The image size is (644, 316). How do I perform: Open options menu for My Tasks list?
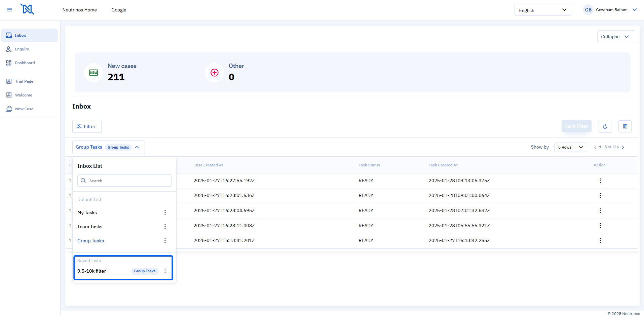tap(165, 212)
